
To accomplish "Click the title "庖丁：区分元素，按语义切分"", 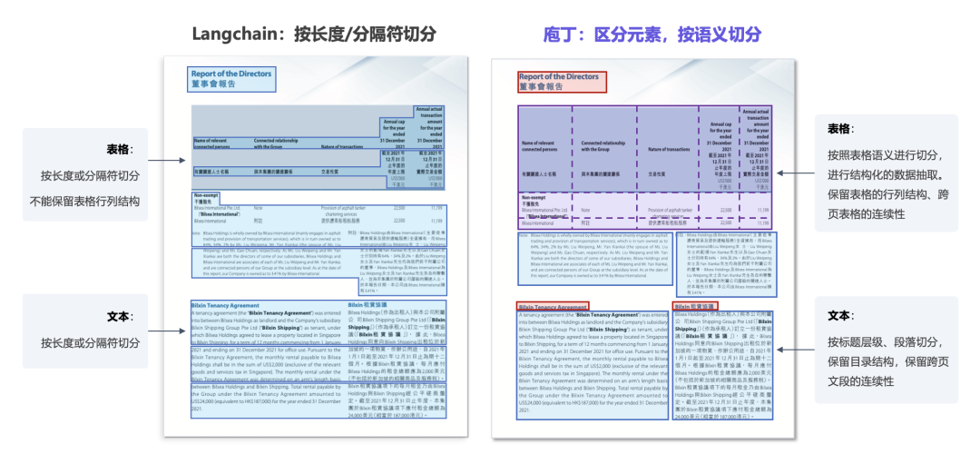I will [652, 33].
